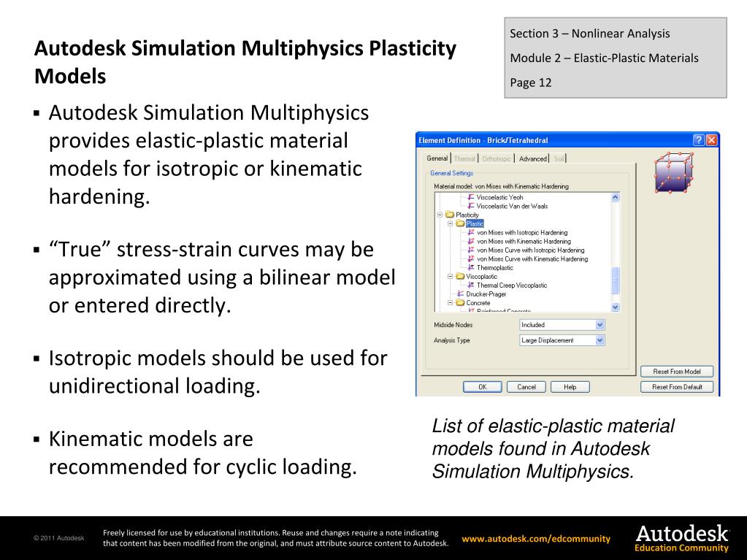Switch to the Thermal tab
The image size is (747, 560).
tap(464, 159)
